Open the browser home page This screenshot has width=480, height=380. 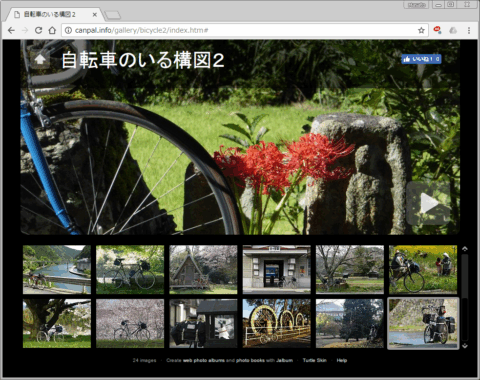click(52, 30)
